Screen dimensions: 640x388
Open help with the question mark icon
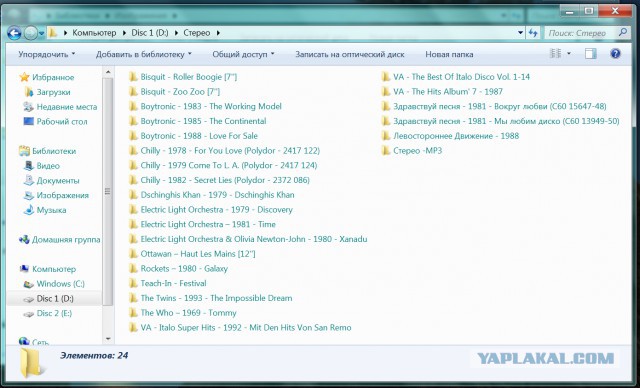tap(616, 53)
